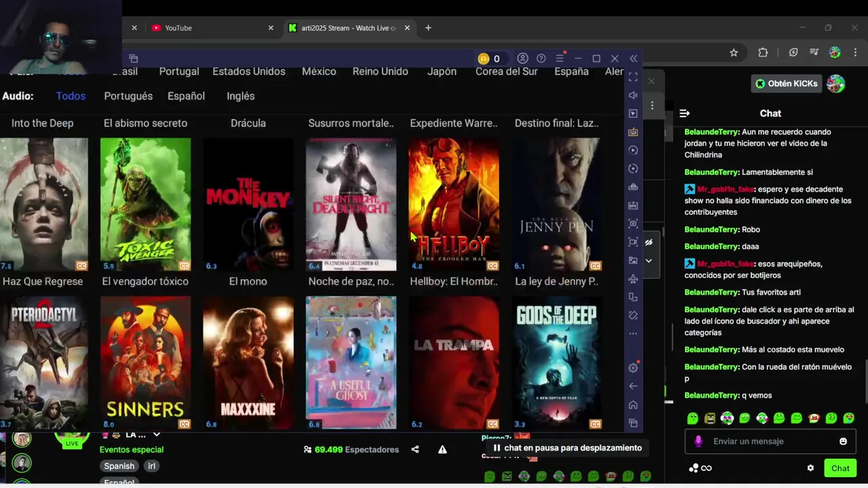
Task: Click the browser media control icon
Action: point(814,53)
